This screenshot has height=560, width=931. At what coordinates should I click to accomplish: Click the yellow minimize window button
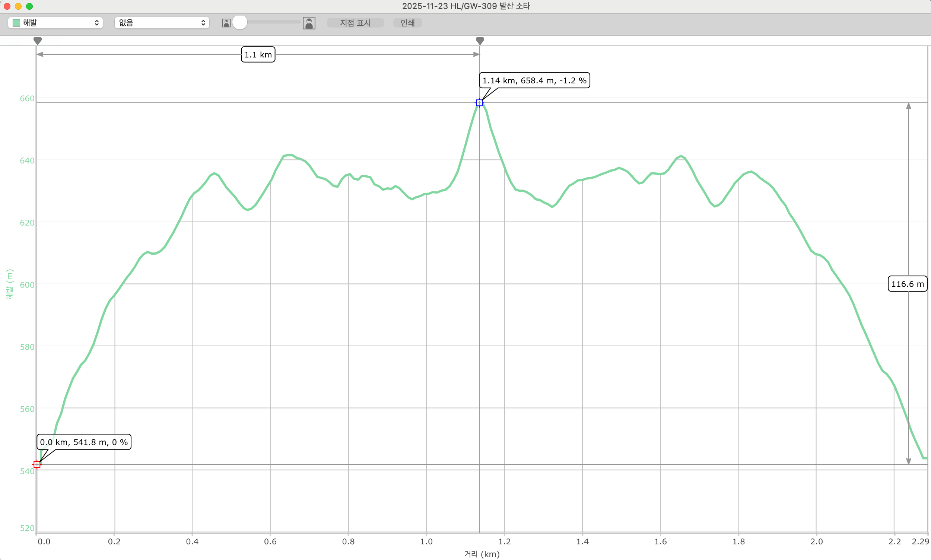point(18,6)
